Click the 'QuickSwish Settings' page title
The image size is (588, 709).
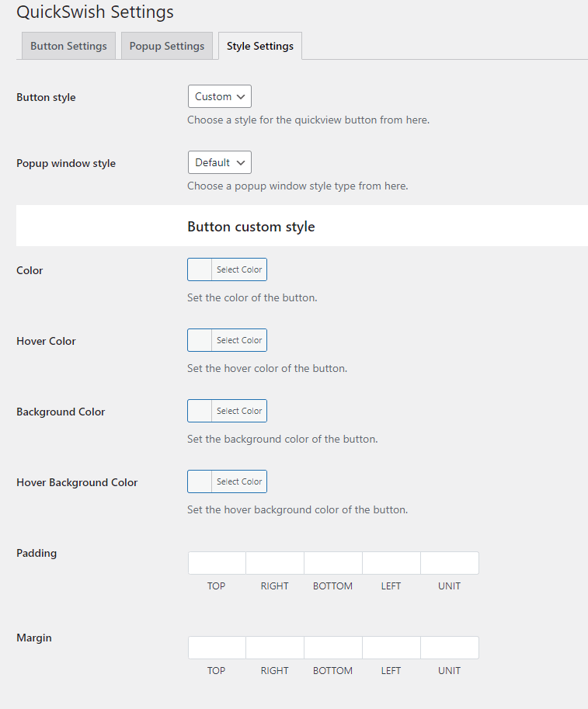coord(95,12)
